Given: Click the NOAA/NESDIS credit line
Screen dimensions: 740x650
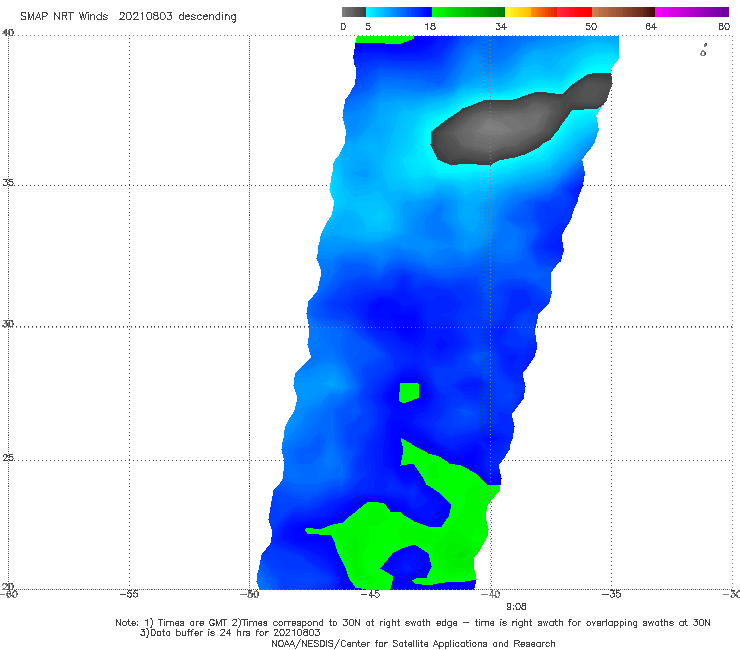Looking at the screenshot, I should [413, 643].
